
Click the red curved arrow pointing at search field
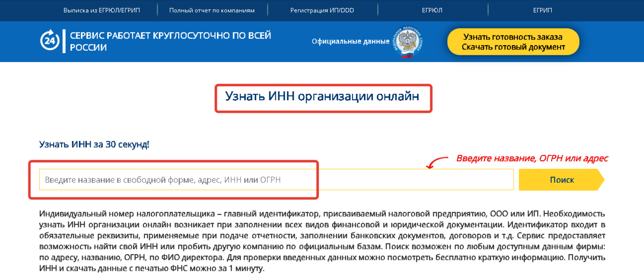(439, 161)
